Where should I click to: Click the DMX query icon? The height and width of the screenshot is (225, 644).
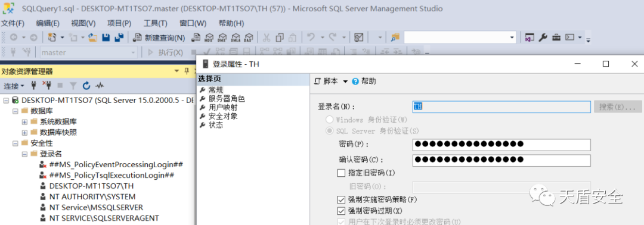click(222, 37)
